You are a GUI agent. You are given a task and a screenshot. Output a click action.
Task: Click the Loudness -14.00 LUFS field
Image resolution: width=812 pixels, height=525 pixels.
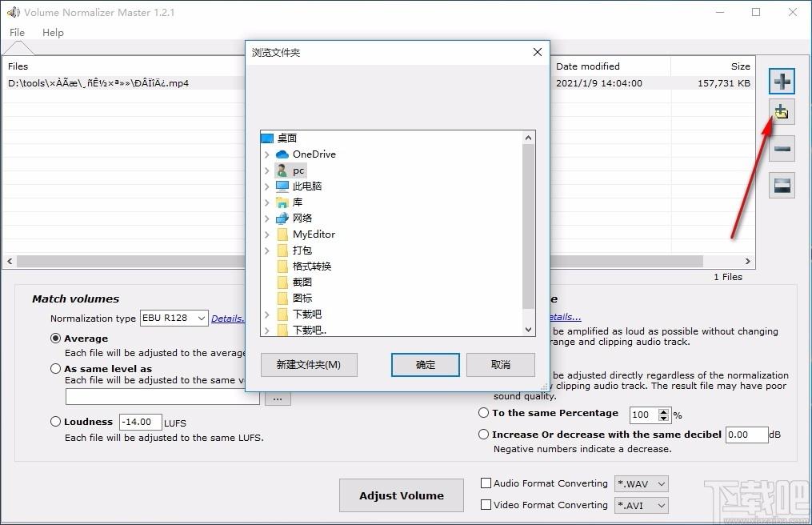pyautogui.click(x=140, y=422)
